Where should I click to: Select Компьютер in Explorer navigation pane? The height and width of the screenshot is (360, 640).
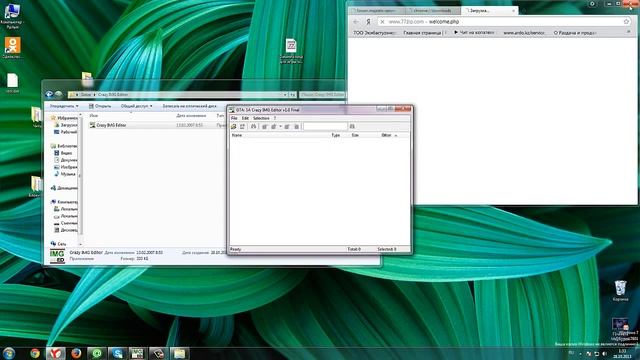(x=64, y=202)
